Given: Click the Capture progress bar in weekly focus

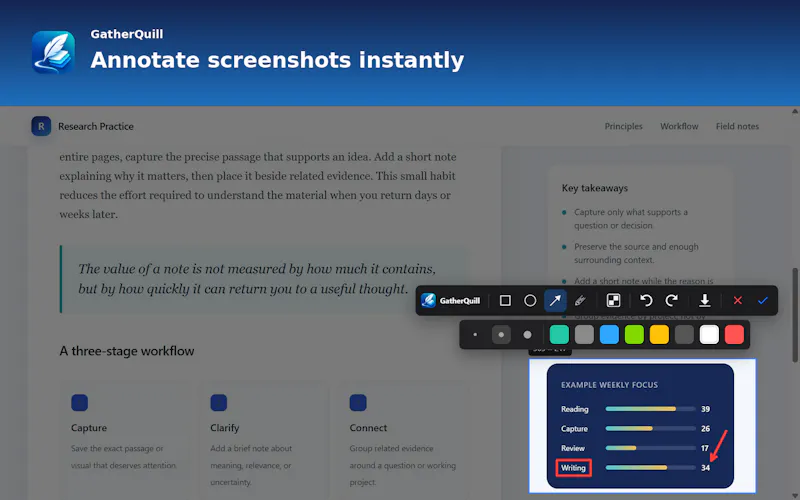Looking at the screenshot, I should (x=651, y=429).
